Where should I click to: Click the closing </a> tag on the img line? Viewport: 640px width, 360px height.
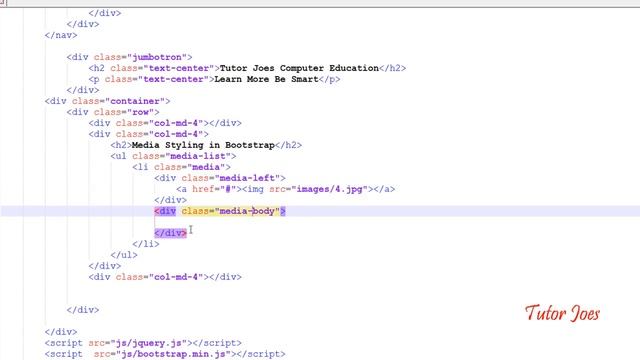tap(384, 189)
